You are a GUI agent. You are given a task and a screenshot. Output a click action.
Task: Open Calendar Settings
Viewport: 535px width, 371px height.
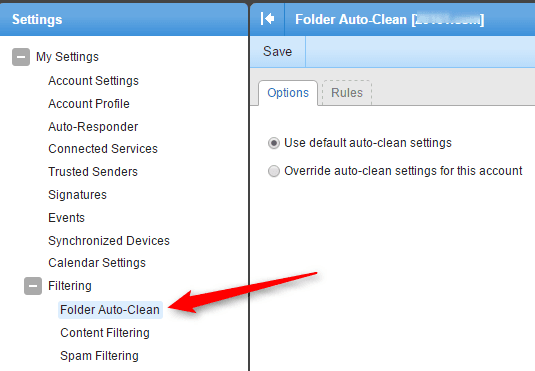[97, 263]
